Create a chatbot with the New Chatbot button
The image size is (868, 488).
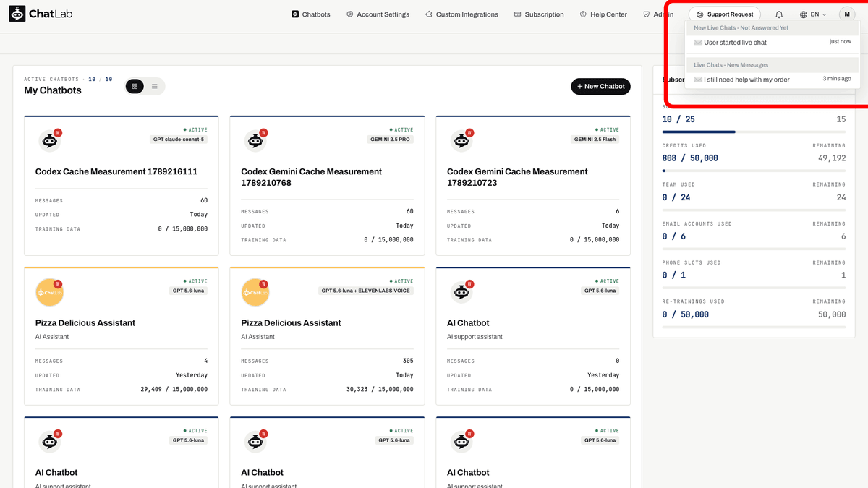point(601,87)
